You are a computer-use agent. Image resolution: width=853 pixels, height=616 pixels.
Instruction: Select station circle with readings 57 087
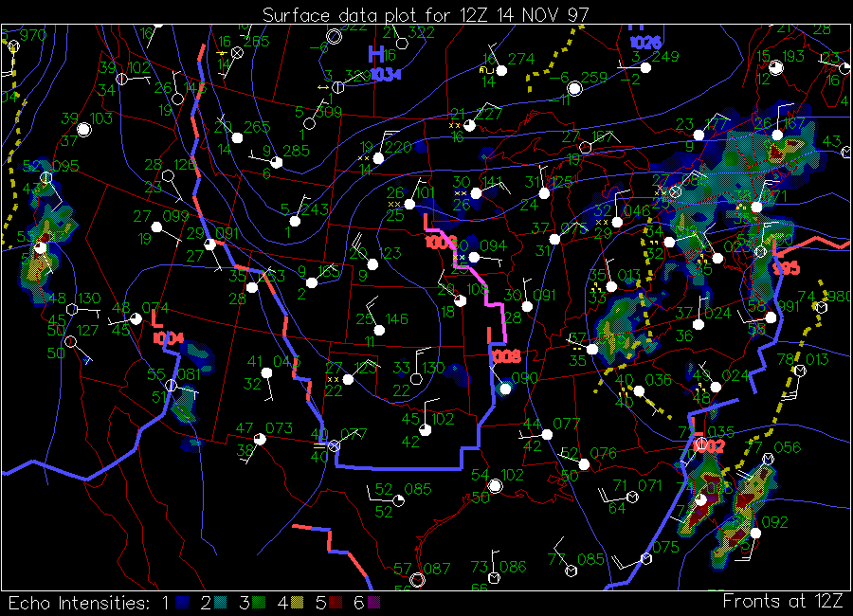coord(417,579)
